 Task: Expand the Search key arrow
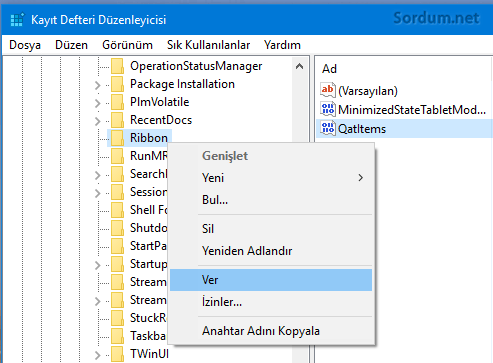pyautogui.click(x=97, y=175)
